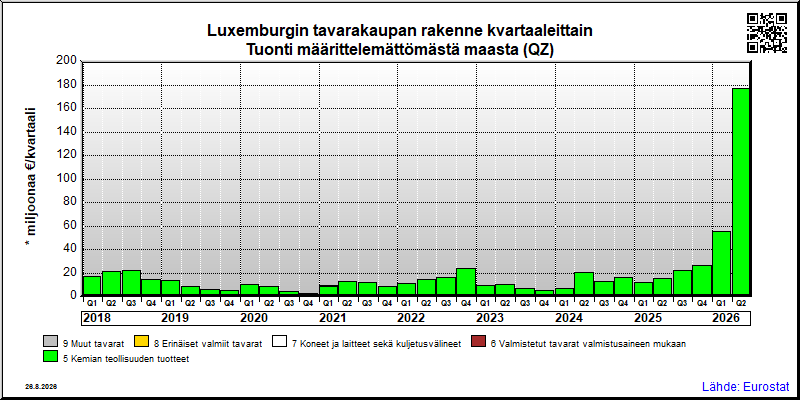The height and width of the screenshot is (400, 800).
Task: Click the Q1 label under 2018
Action: 92,303
